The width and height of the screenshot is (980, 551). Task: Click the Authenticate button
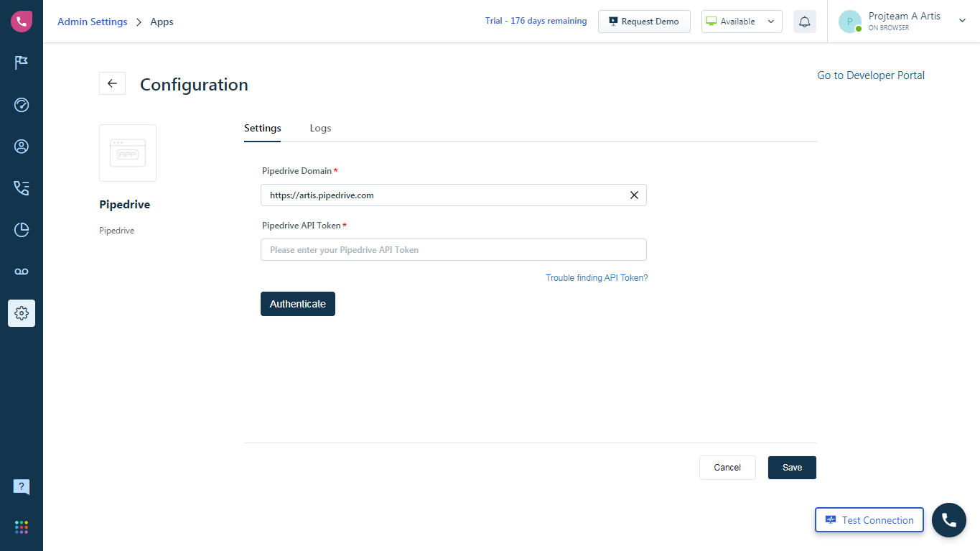[x=298, y=304]
